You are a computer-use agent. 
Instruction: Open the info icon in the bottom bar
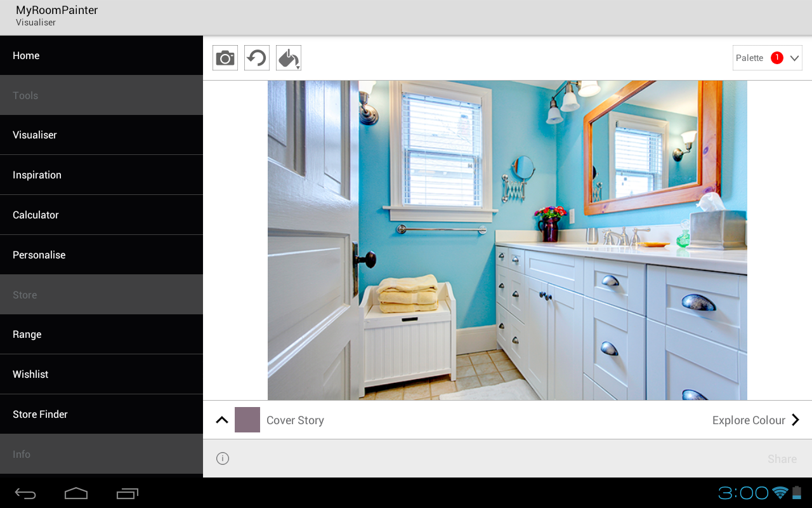(222, 458)
